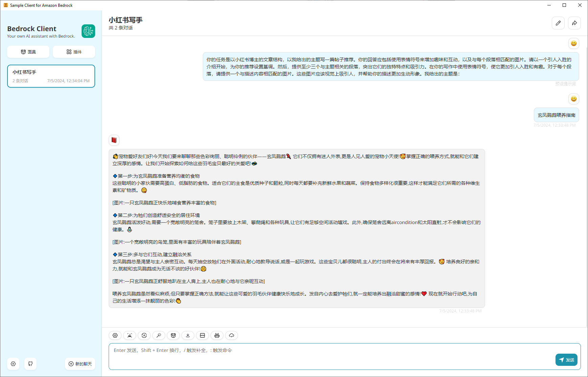Click the cloud sync icon in chat toolbar
This screenshot has width=588, height=377.
coord(232,335)
